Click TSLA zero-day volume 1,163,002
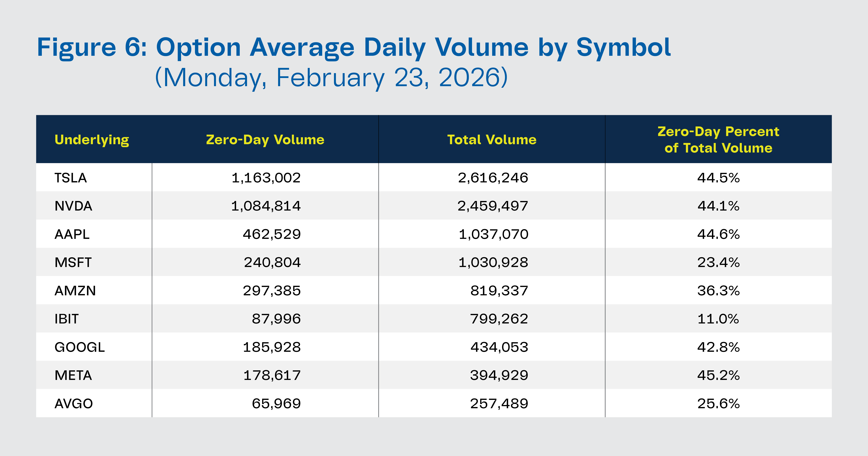 [266, 178]
